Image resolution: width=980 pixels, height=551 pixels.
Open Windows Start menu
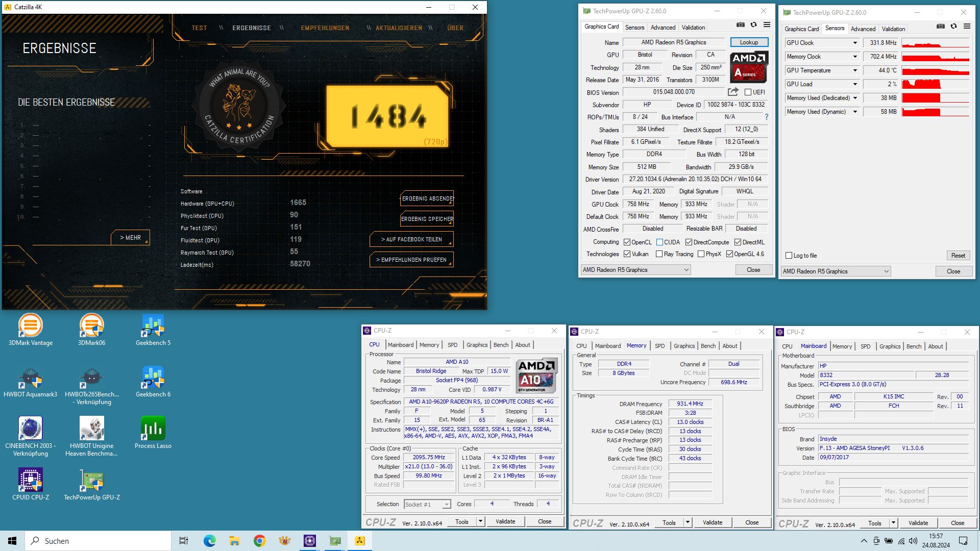point(12,541)
